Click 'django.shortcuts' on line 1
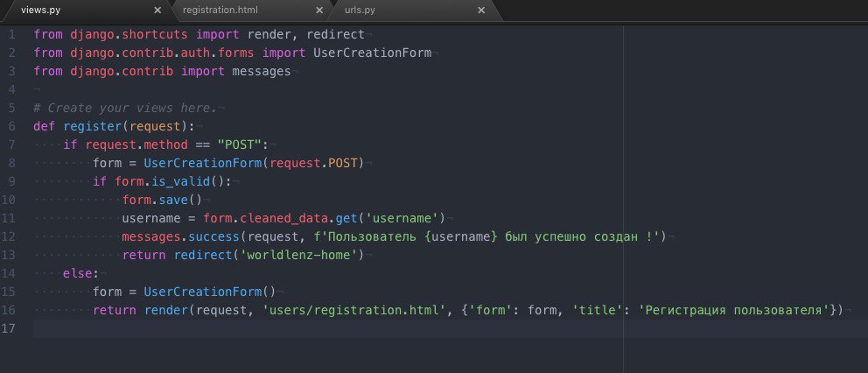The width and height of the screenshot is (868, 373). pos(129,34)
